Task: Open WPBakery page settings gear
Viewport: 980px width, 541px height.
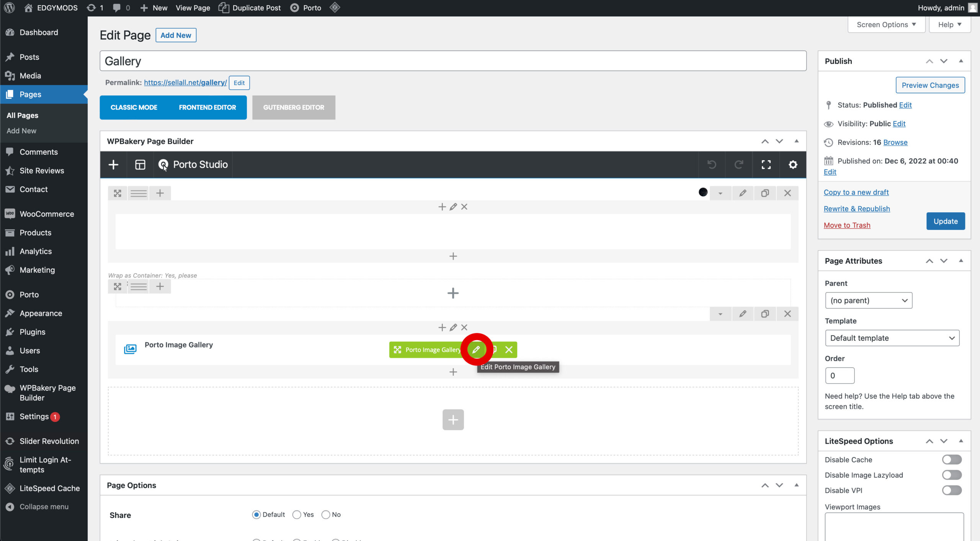Action: tap(793, 165)
